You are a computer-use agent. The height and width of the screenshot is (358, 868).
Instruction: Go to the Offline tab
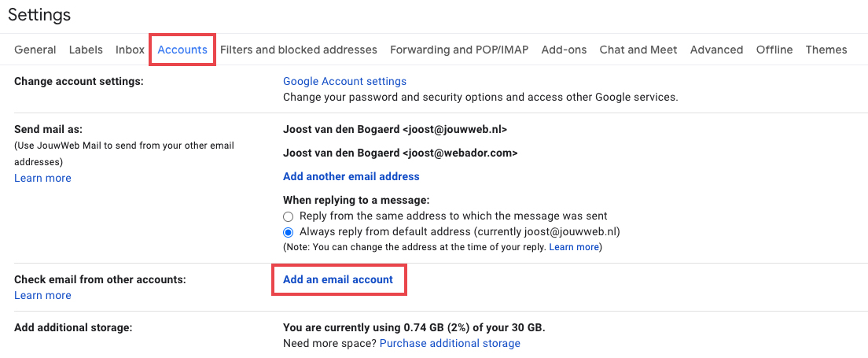pyautogui.click(x=774, y=50)
